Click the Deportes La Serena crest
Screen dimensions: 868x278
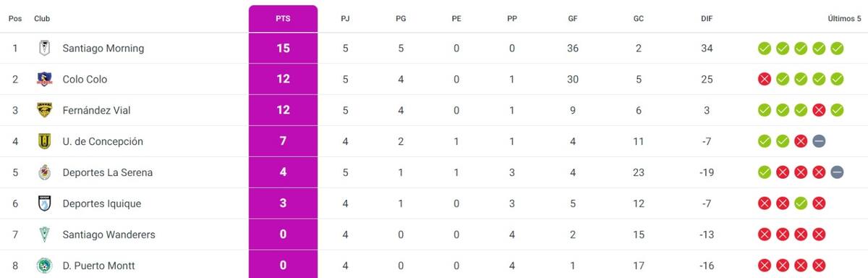click(x=44, y=173)
